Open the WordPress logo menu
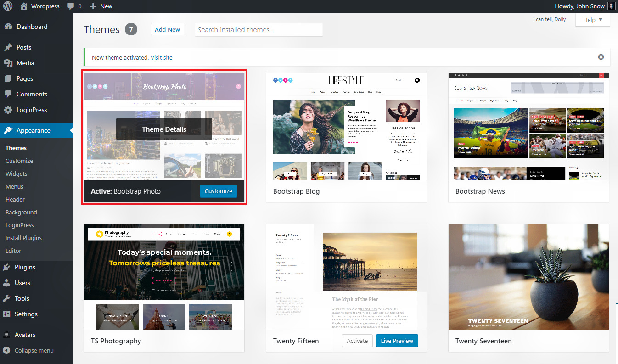The height and width of the screenshot is (364, 618). [9, 6]
